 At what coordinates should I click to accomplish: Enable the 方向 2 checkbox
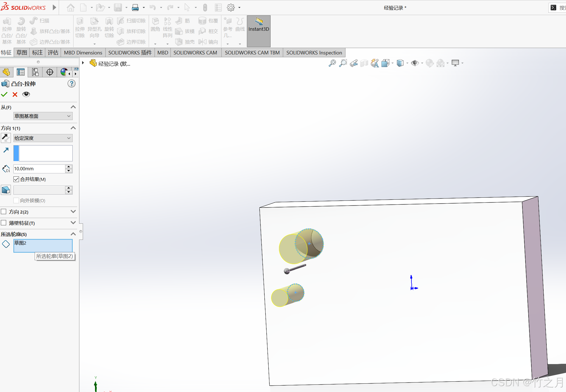[4, 212]
